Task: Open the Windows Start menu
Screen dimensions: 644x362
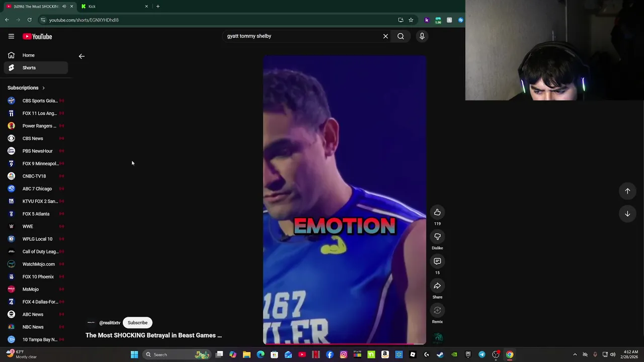Action: click(134, 354)
